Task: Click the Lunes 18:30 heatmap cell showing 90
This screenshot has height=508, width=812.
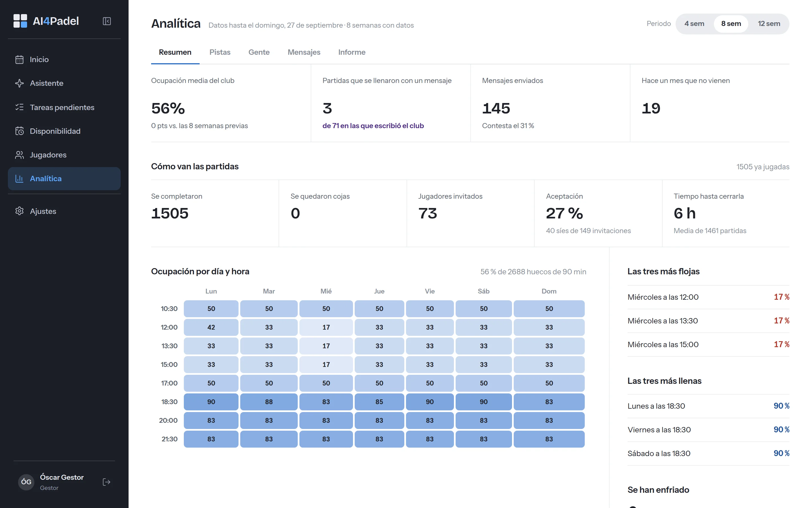Action: (x=211, y=402)
